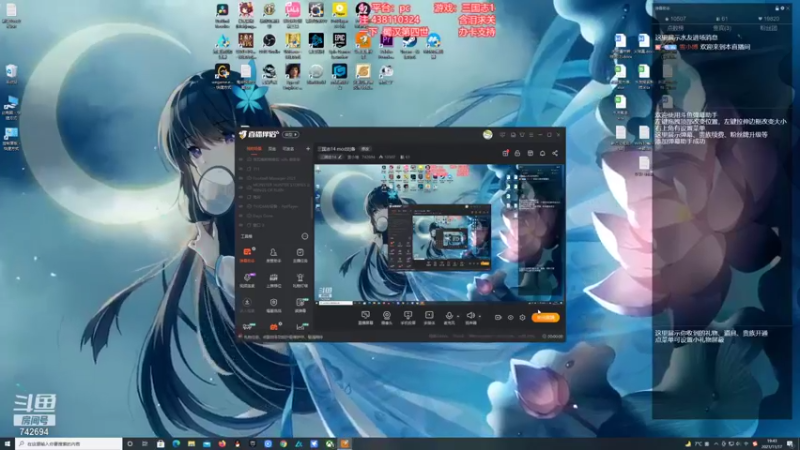This screenshot has width=800, height=450.
Task: Open the Epic Games Launcher desktop shortcut
Action: (x=339, y=45)
